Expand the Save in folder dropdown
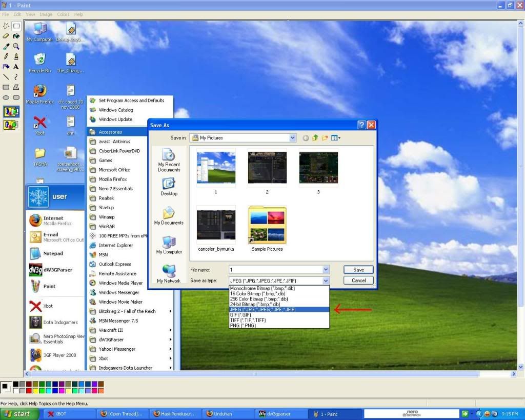Screen dimensions: 525x420 (x=293, y=138)
